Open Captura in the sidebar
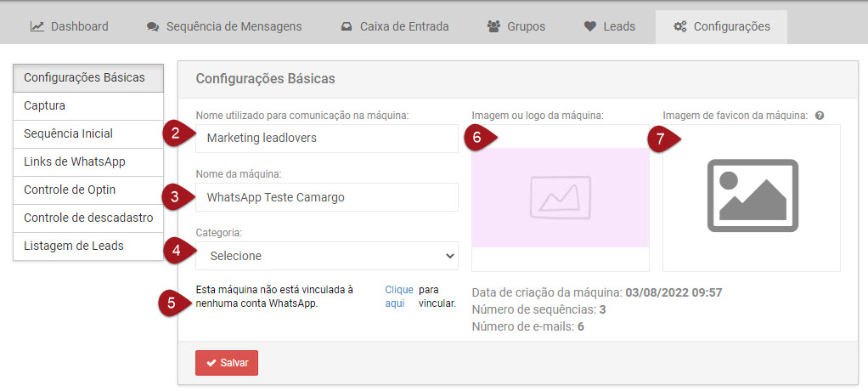 pos(88,105)
